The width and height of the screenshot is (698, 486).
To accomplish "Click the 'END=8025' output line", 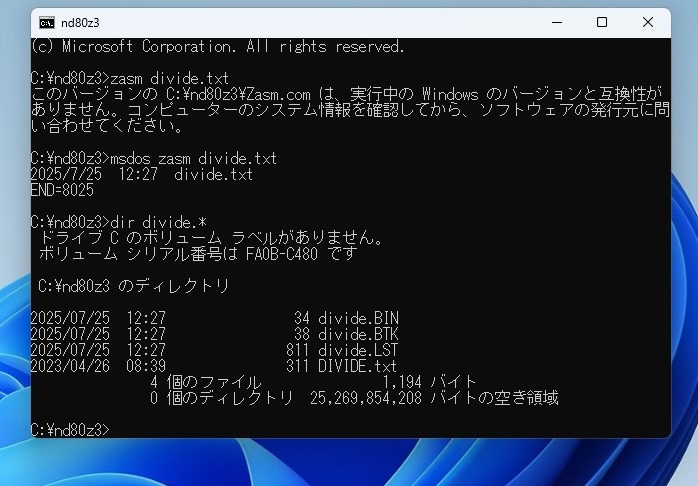I will [62, 190].
